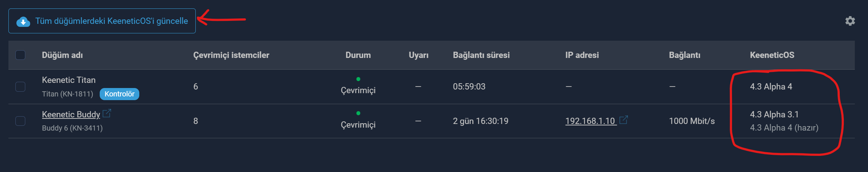Open the settings gear icon
868x172 pixels.
pyautogui.click(x=850, y=21)
